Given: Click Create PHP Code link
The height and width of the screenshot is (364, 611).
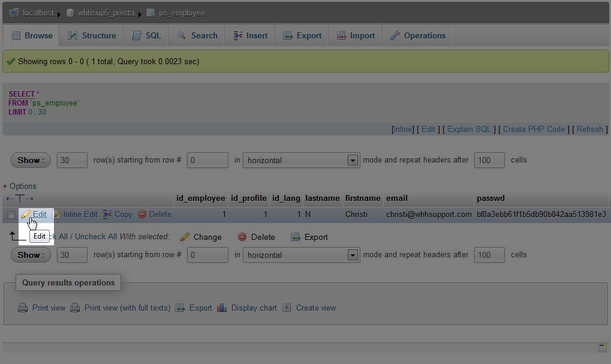Looking at the screenshot, I should 534,129.
